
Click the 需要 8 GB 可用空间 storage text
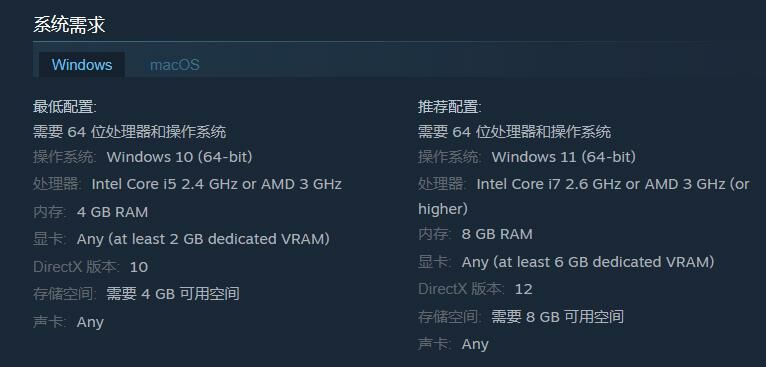coord(557,317)
